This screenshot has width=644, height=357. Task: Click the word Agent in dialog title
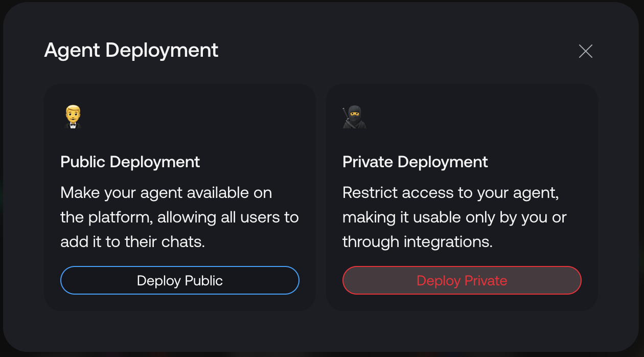[72, 51]
